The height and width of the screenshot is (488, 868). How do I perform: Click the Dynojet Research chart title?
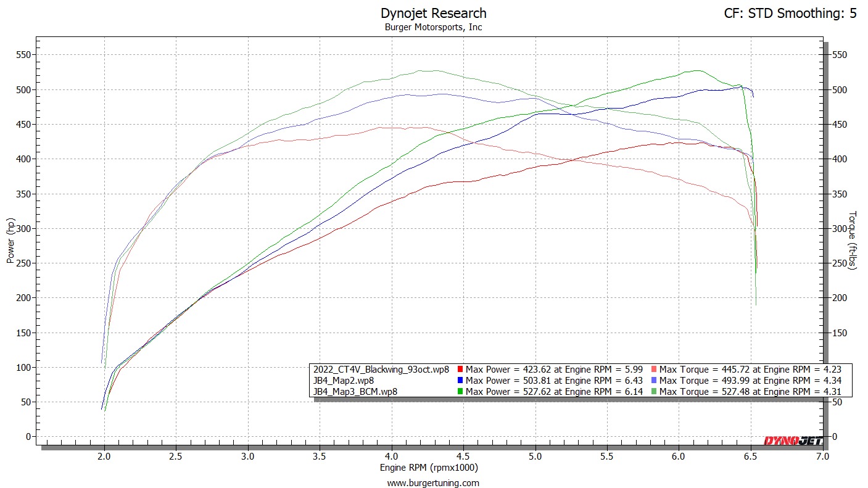tap(433, 13)
